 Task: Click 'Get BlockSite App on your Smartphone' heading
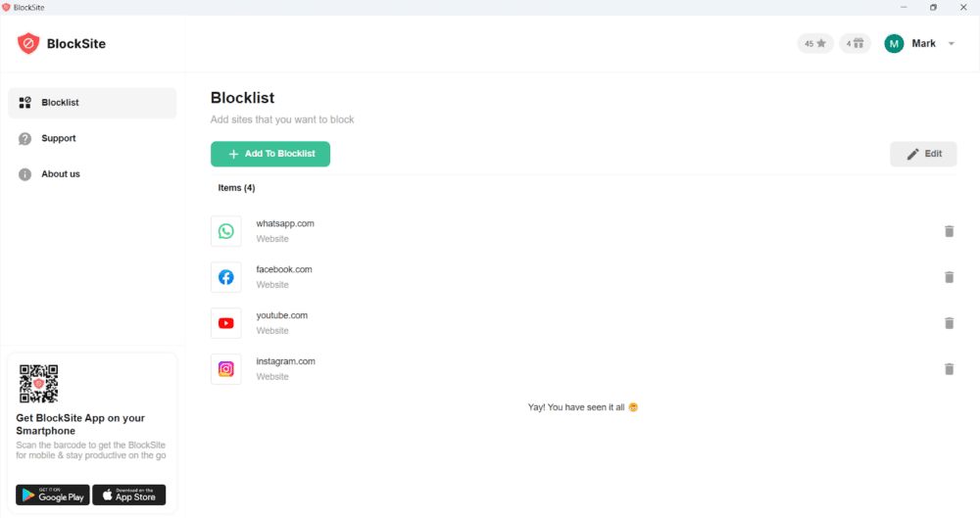pos(80,424)
